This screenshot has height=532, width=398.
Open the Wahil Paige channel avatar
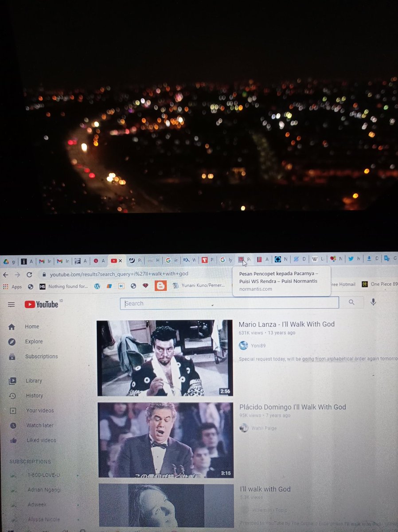pos(244,428)
